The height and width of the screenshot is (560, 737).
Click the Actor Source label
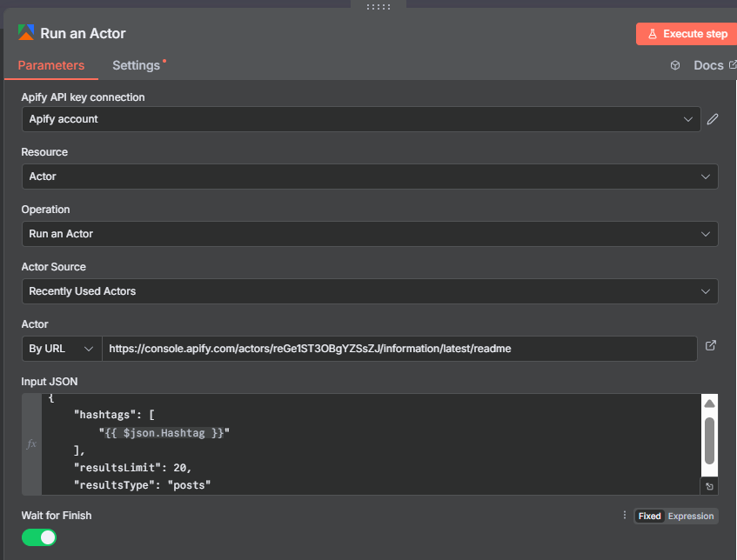pyautogui.click(x=54, y=267)
